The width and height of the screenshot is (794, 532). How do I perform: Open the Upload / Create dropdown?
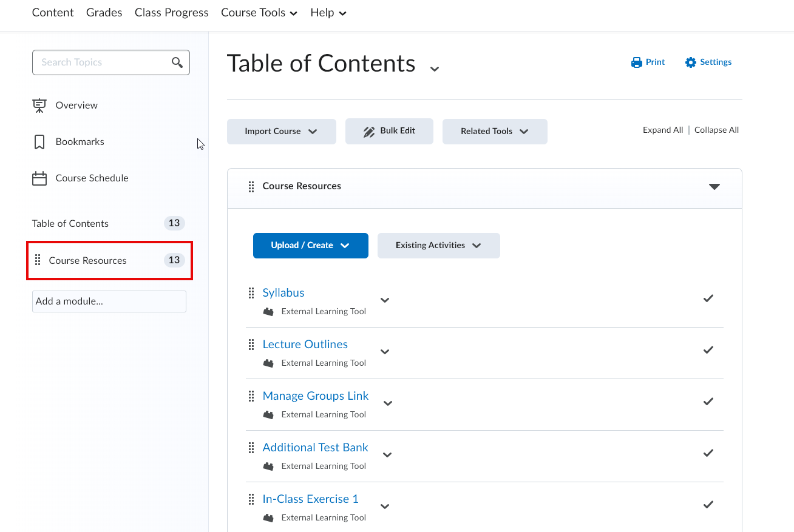(311, 246)
